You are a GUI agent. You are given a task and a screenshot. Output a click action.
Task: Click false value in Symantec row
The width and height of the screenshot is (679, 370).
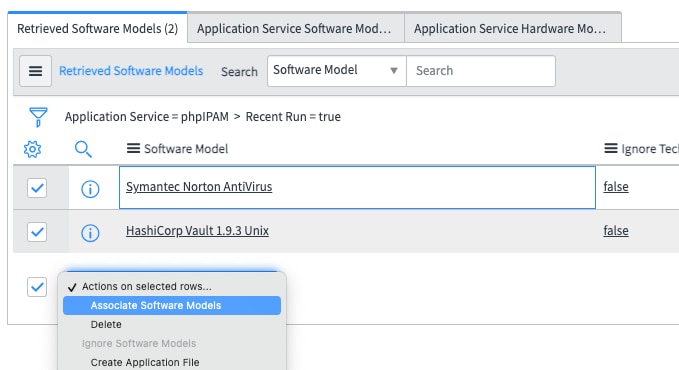click(616, 187)
